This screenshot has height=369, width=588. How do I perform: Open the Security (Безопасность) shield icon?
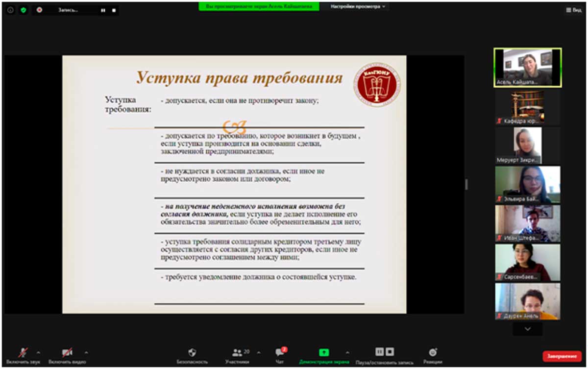point(192,352)
